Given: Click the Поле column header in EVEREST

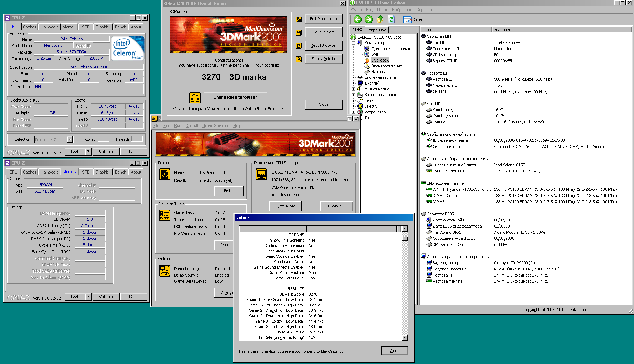Looking at the screenshot, I should [x=456, y=30].
